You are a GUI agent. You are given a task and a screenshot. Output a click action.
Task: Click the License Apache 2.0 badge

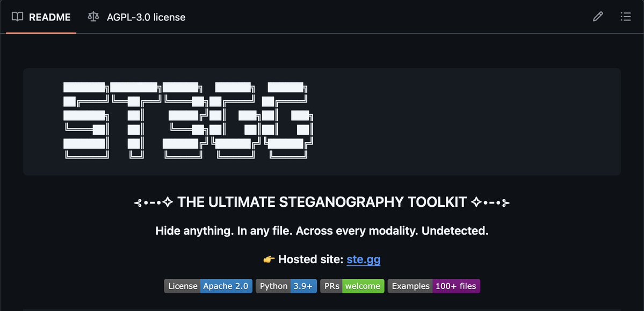pyautogui.click(x=208, y=286)
